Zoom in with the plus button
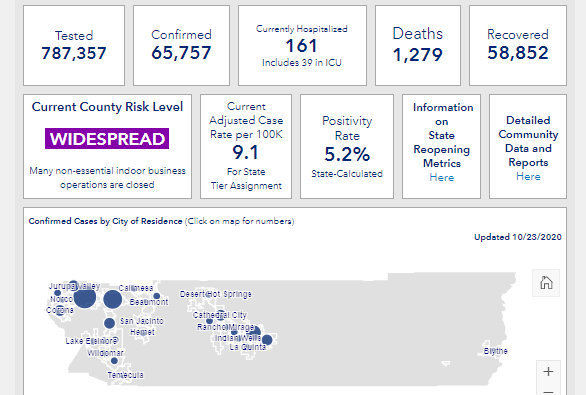Viewport: 586px width, 395px height. tap(548, 371)
